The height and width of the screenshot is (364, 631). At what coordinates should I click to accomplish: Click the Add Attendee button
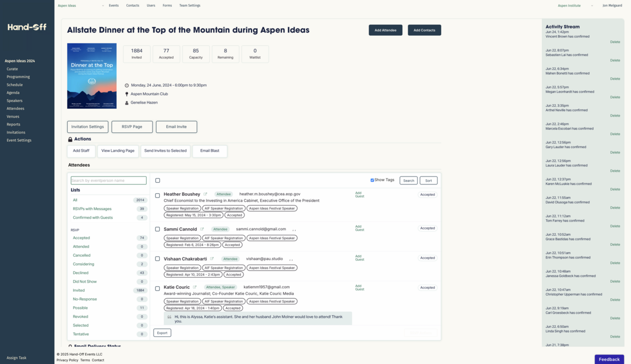click(385, 30)
